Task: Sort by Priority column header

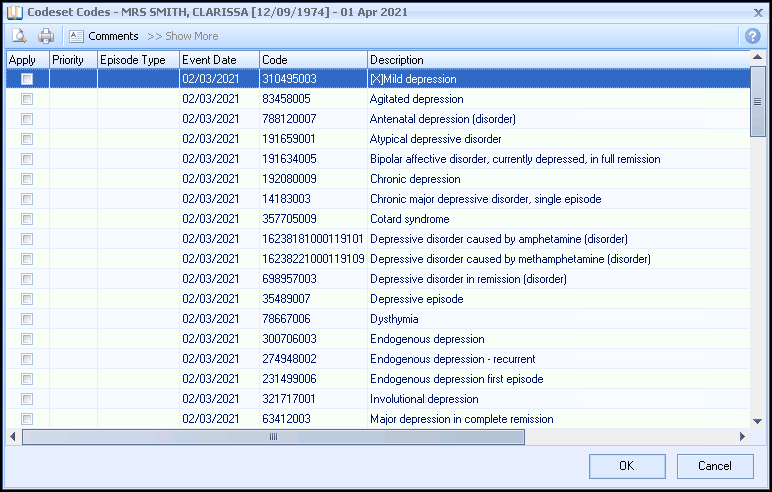Action: (x=73, y=60)
